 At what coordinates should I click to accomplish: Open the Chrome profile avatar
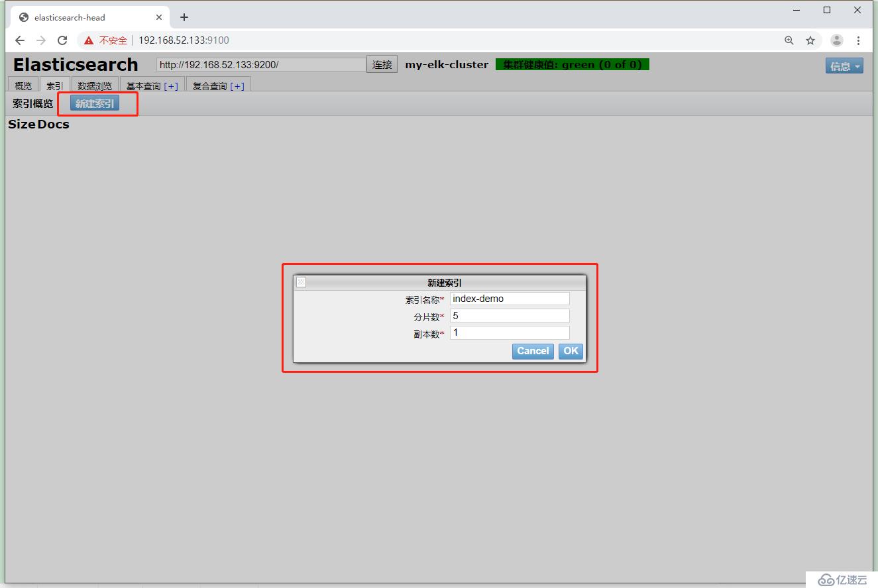click(x=837, y=40)
